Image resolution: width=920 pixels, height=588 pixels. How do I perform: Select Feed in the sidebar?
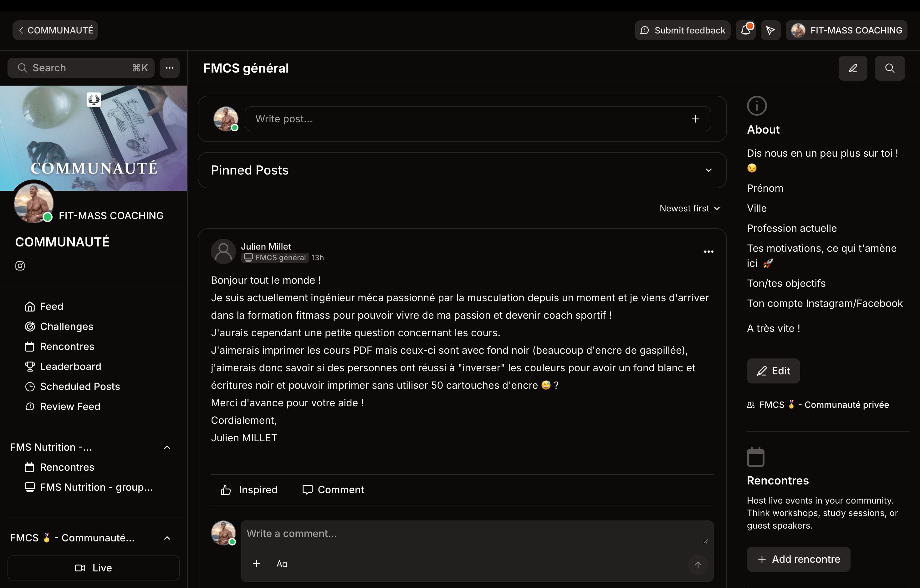pyautogui.click(x=52, y=306)
